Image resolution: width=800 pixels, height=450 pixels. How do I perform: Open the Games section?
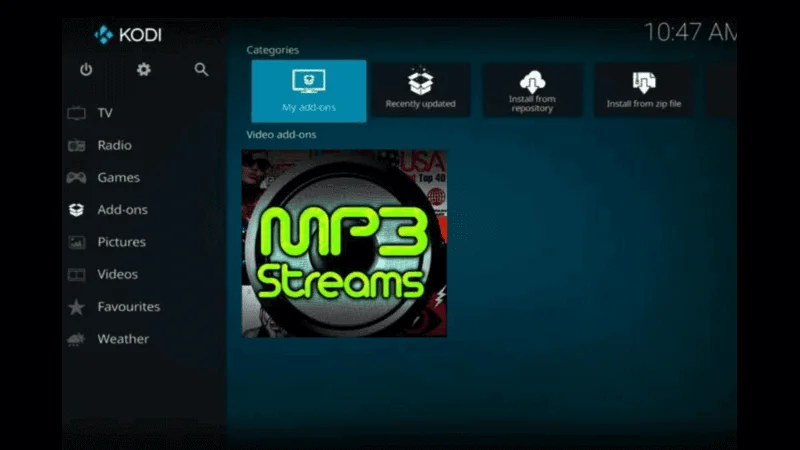(x=118, y=178)
